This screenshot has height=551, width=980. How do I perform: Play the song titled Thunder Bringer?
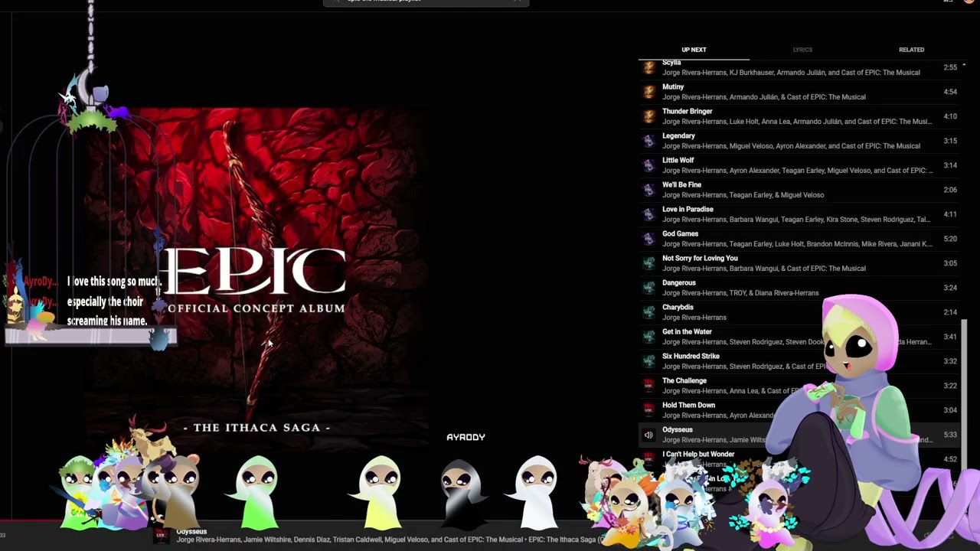point(687,112)
